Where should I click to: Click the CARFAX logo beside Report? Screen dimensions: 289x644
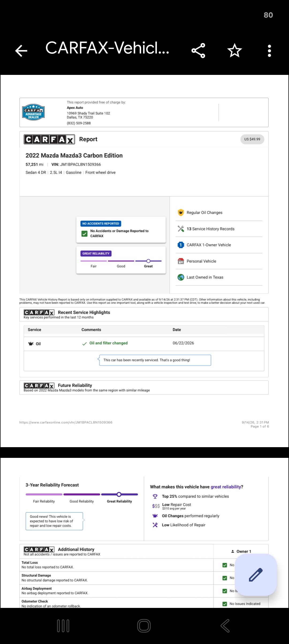[49, 139]
